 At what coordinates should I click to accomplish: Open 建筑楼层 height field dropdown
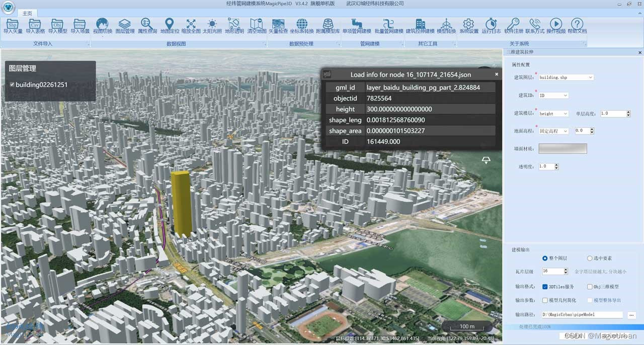553,114
